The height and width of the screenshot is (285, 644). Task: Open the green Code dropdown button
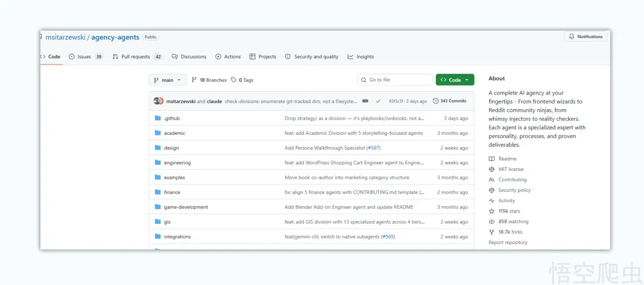coord(455,80)
